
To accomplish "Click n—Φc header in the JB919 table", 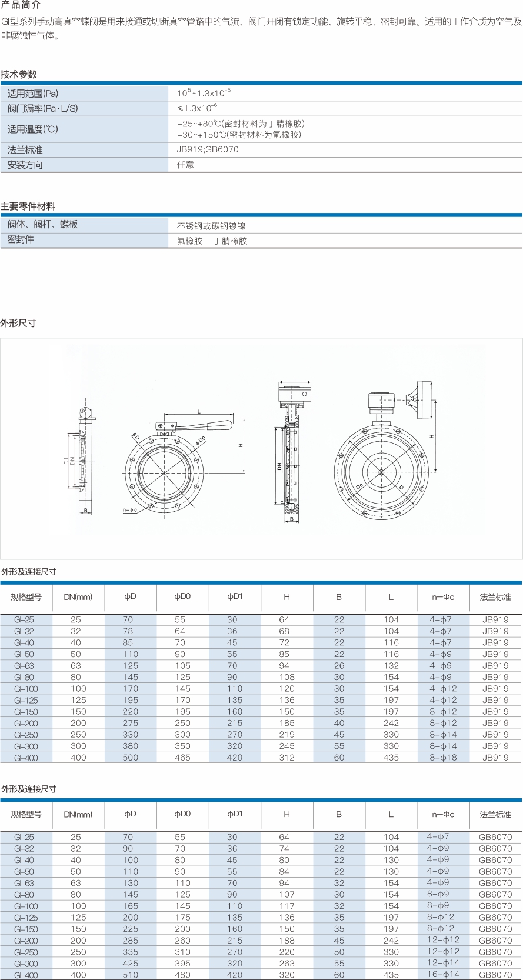I will pyautogui.click(x=443, y=597).
